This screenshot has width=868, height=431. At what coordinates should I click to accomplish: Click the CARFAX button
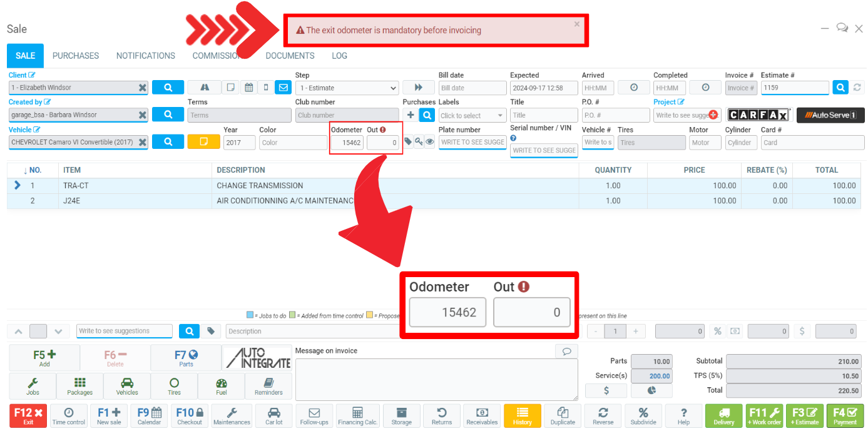pos(758,115)
